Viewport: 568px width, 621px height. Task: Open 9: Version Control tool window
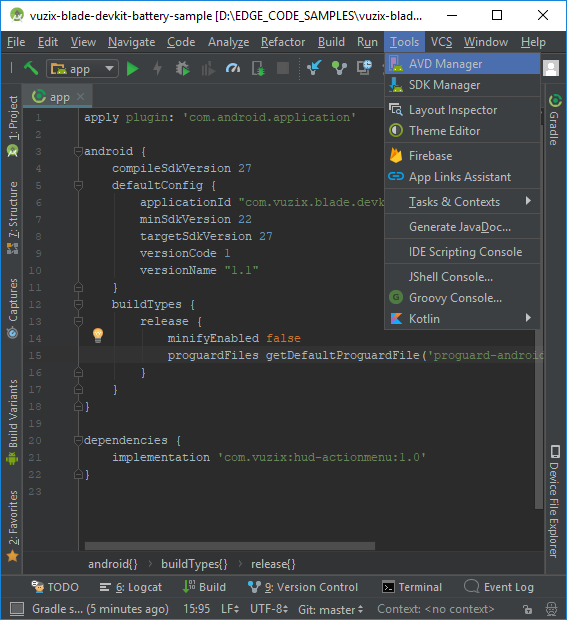tap(303, 587)
